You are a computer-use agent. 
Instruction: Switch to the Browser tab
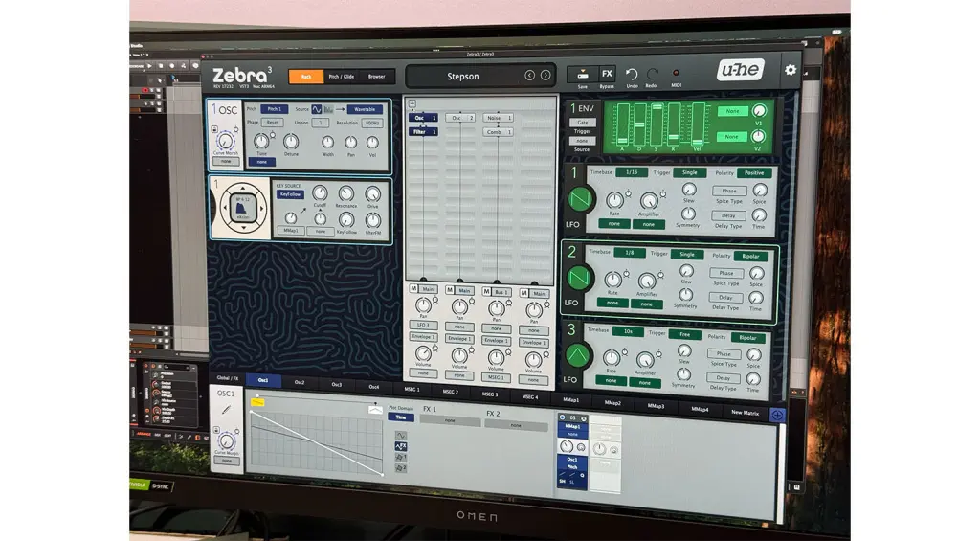(376, 77)
